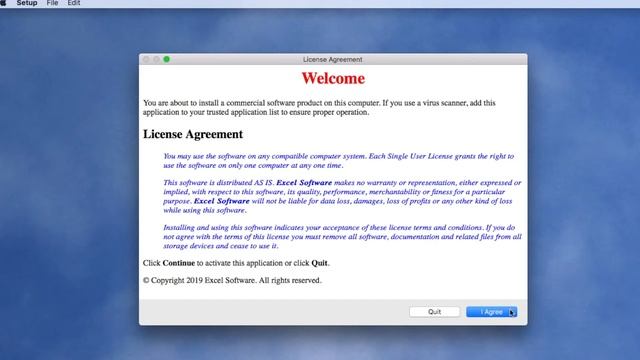Click the green zoom window button
640x360 pixels.
167,59
